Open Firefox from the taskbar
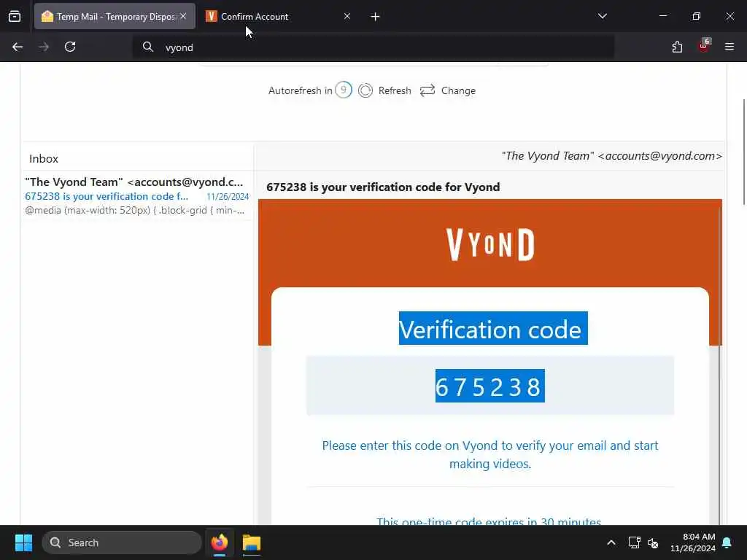Viewport: 747px width, 560px height. pyautogui.click(x=219, y=542)
